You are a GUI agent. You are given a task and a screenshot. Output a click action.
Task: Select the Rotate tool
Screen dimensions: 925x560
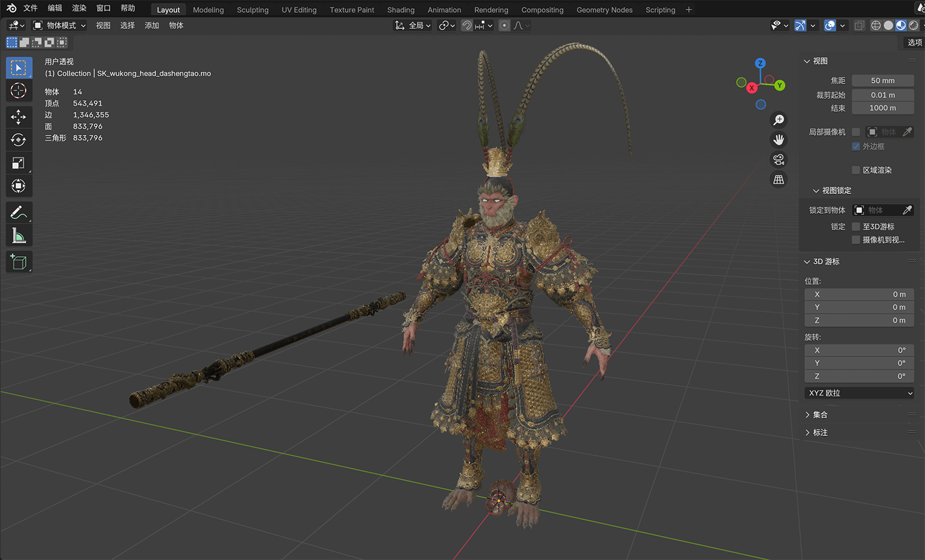pos(19,140)
